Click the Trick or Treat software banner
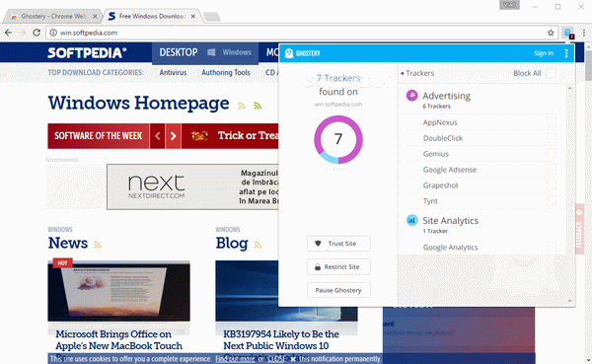The height and width of the screenshot is (364, 592). click(x=230, y=136)
